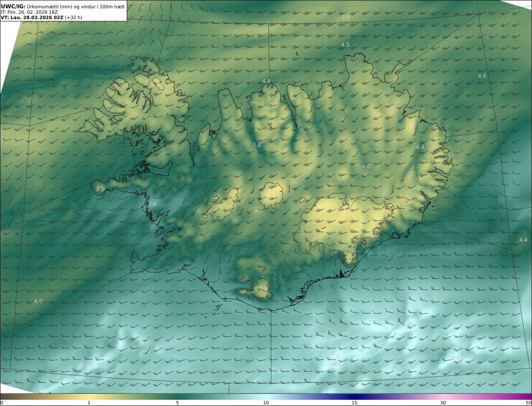Click the '3.0' value label
Image resolution: width=532 pixels, height=406 pixels.
pyautogui.click(x=100, y=189)
